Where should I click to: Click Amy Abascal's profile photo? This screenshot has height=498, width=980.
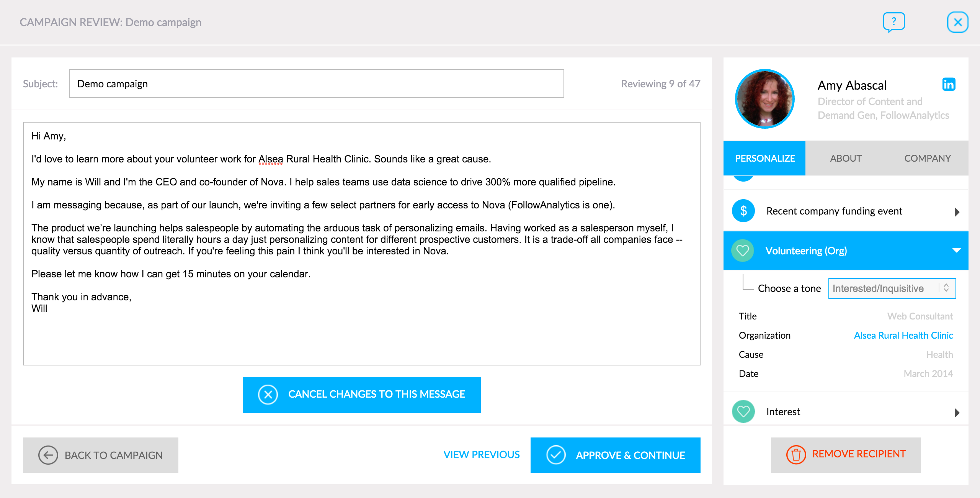764,99
